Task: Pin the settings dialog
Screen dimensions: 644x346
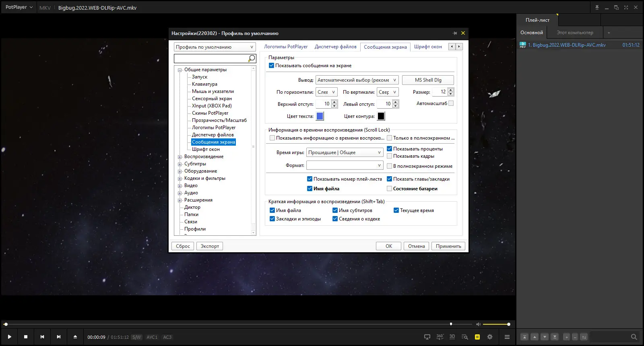Action: click(x=455, y=33)
